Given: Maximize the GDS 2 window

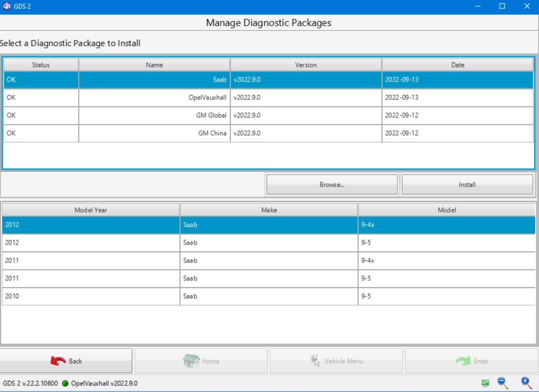Looking at the screenshot, I should 502,6.
